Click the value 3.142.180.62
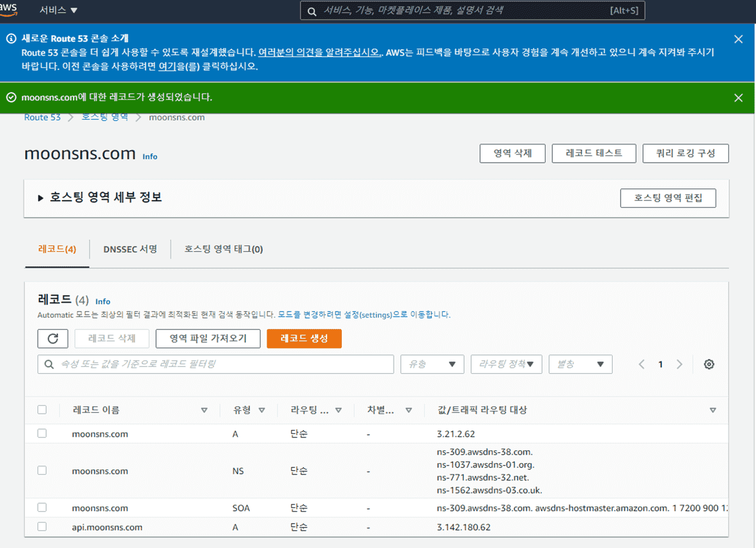The width and height of the screenshot is (756, 548). pyautogui.click(x=463, y=528)
